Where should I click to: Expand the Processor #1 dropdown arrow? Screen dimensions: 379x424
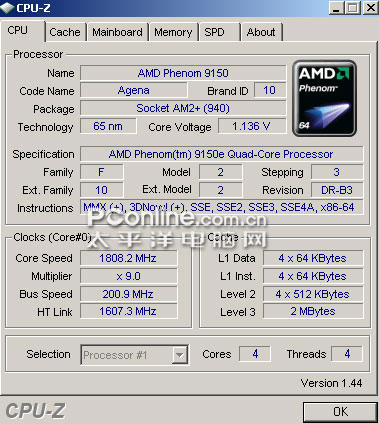(180, 355)
